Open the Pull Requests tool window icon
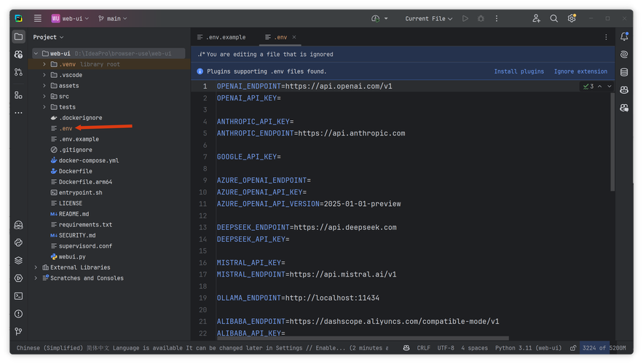 [18, 72]
